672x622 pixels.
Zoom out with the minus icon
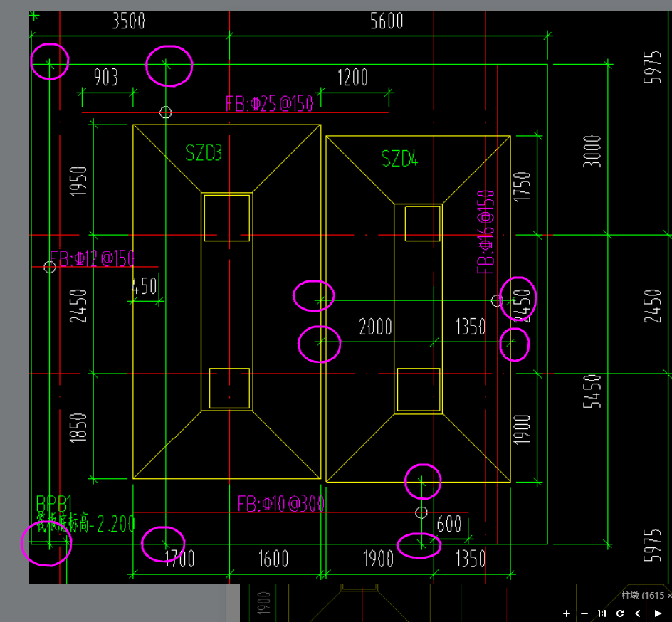[584, 613]
